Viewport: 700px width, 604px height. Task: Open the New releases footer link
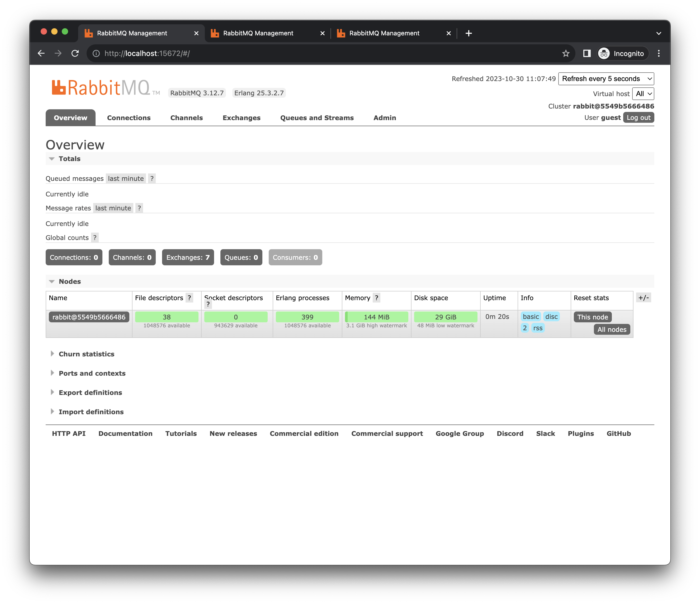pyautogui.click(x=233, y=433)
